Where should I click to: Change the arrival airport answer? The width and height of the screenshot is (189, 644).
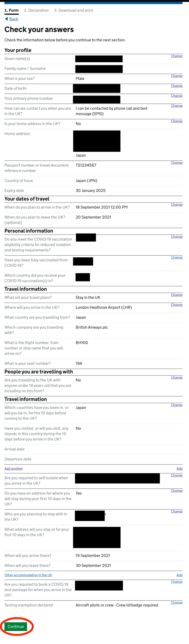coord(177,305)
